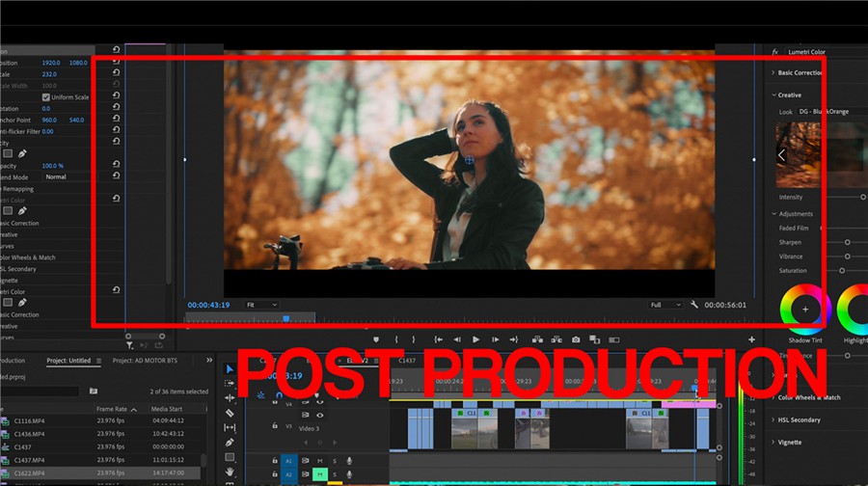Viewport: 868px width, 486px height.
Task: Select the Pen tool in timeline toolbar
Action: (x=230, y=443)
